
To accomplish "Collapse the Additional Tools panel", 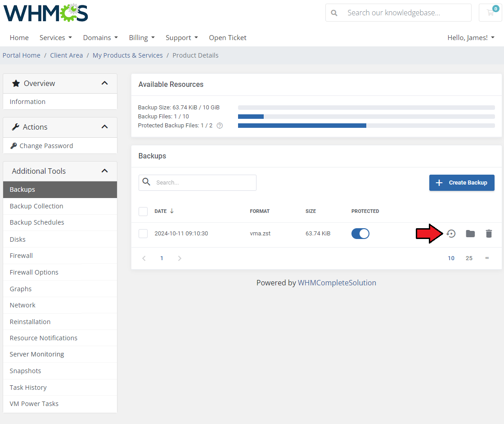I will [104, 171].
